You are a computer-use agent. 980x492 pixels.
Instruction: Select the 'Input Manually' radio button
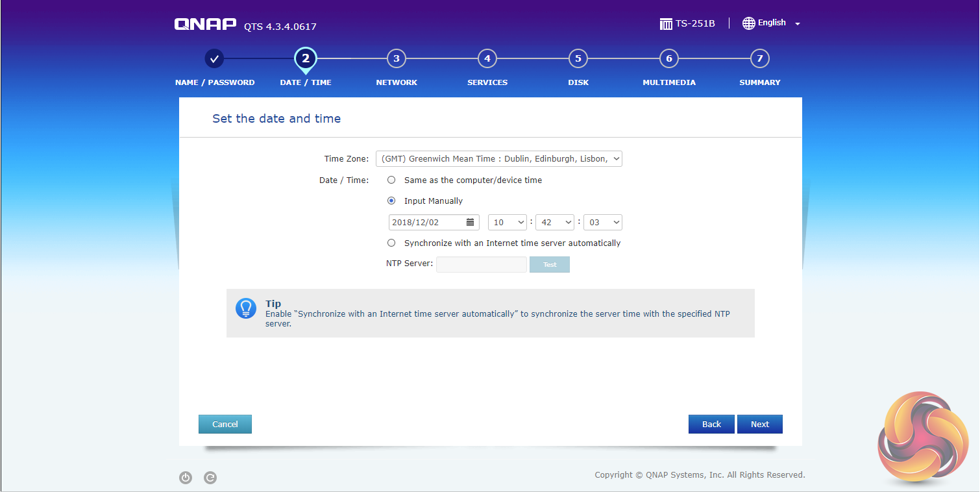391,201
